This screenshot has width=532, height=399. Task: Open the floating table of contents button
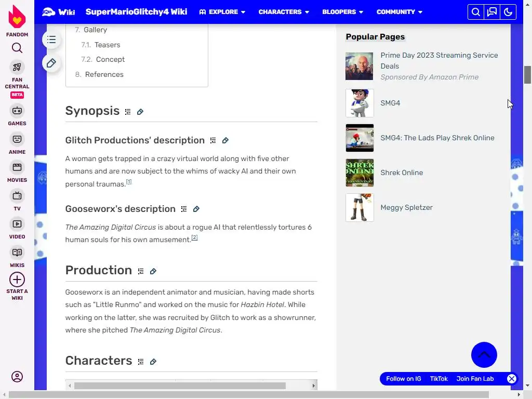tap(51, 39)
